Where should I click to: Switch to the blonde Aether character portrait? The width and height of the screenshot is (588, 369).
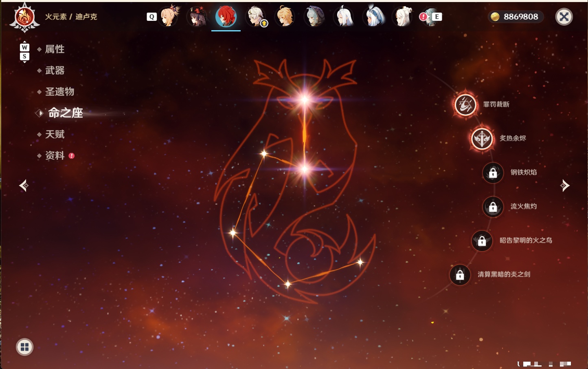[x=285, y=17]
